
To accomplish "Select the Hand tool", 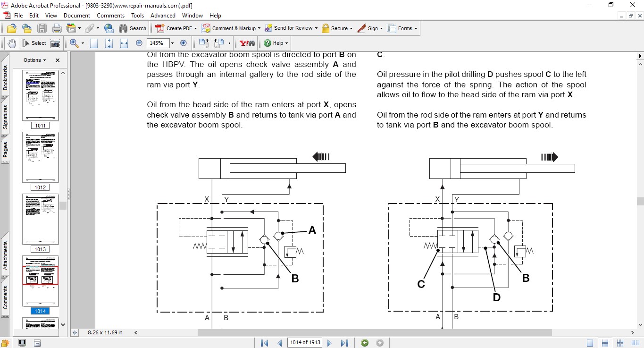I will click(x=12, y=43).
